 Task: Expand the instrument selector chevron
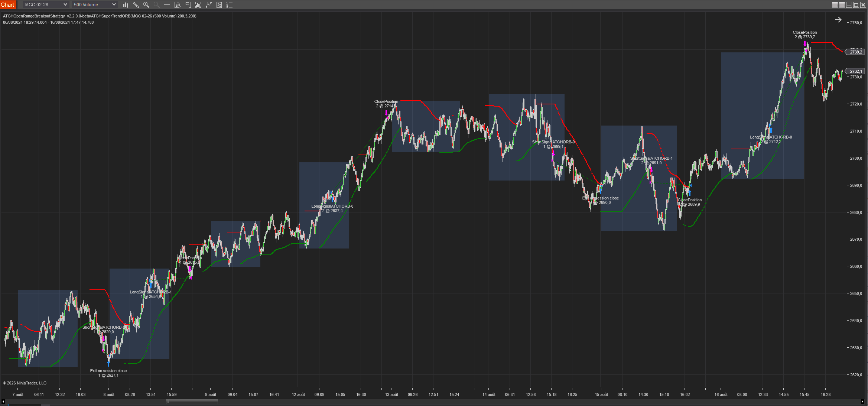tap(66, 5)
